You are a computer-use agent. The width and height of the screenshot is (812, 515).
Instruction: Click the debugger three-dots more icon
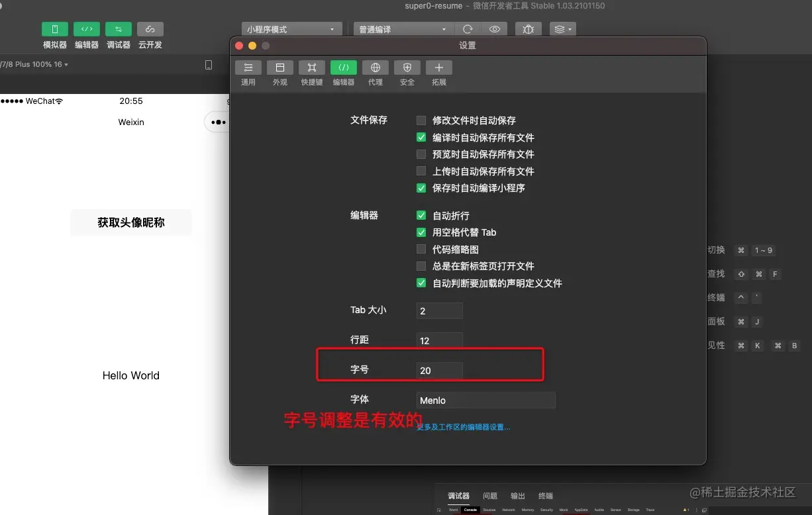coord(696,510)
